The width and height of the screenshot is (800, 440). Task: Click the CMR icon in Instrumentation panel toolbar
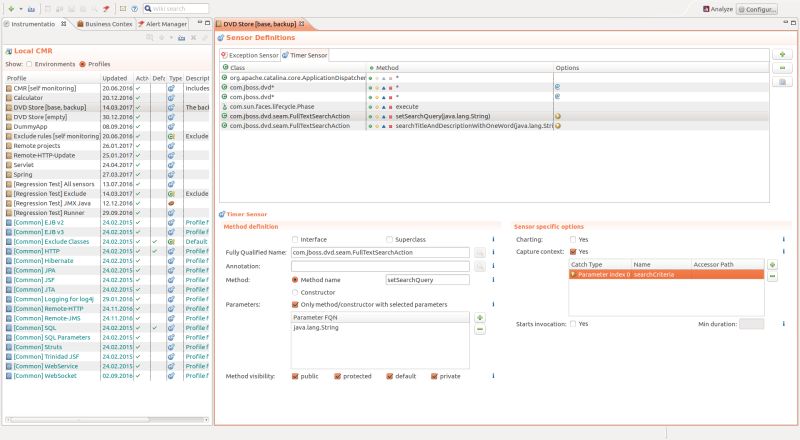pyautogui.click(x=181, y=38)
